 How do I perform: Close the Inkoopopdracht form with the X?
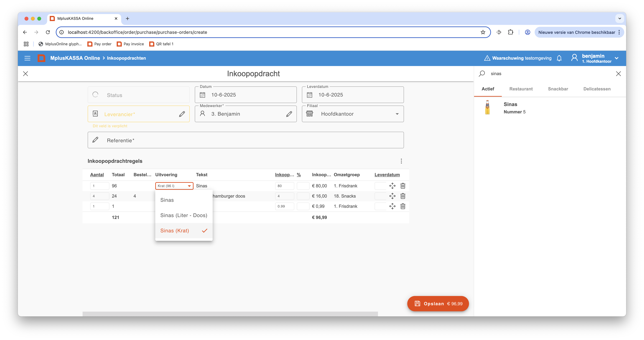tap(26, 74)
